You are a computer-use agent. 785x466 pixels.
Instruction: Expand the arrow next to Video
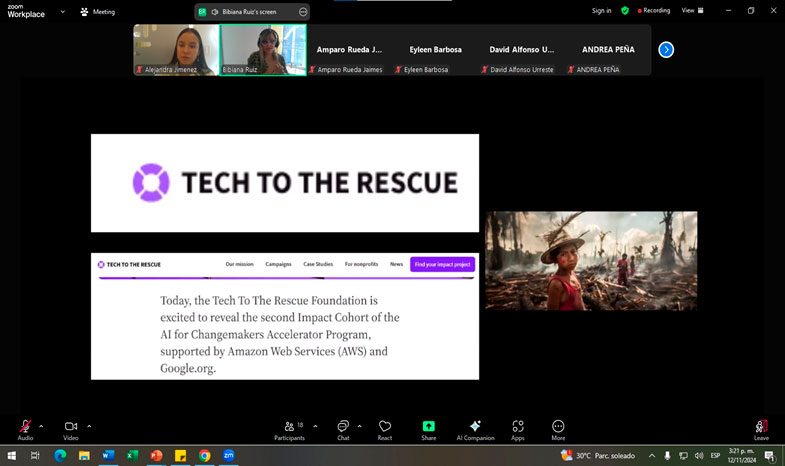point(89,426)
